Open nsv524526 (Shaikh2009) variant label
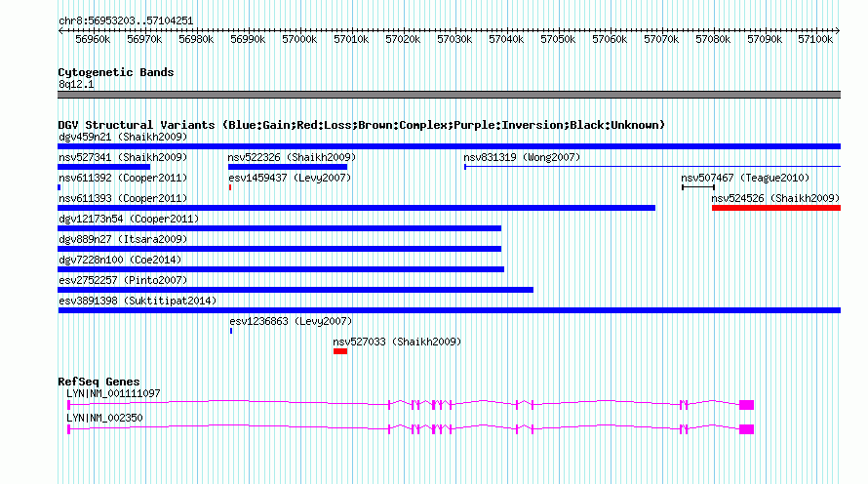The height and width of the screenshot is (484, 868). [775, 198]
